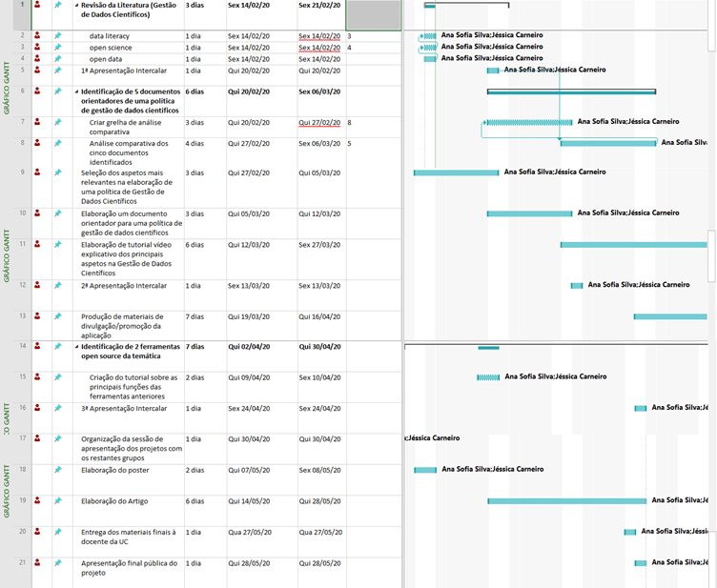The height and width of the screenshot is (588, 717).
Task: Collapse the 'Revisão da Literatura' summary task
Action: point(77,5)
